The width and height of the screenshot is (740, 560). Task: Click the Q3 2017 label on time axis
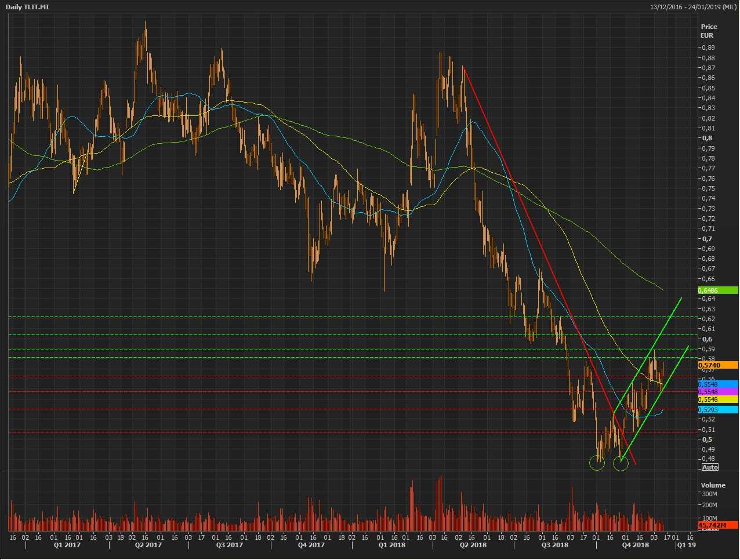click(x=230, y=546)
